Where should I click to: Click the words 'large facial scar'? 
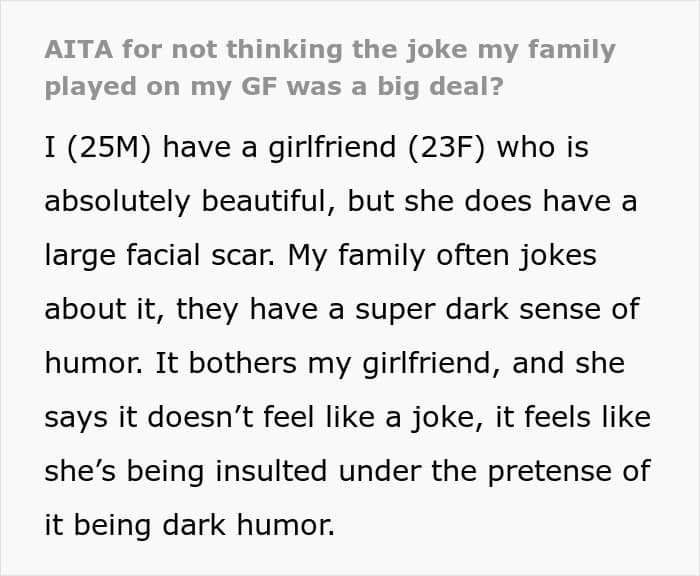(x=160, y=255)
